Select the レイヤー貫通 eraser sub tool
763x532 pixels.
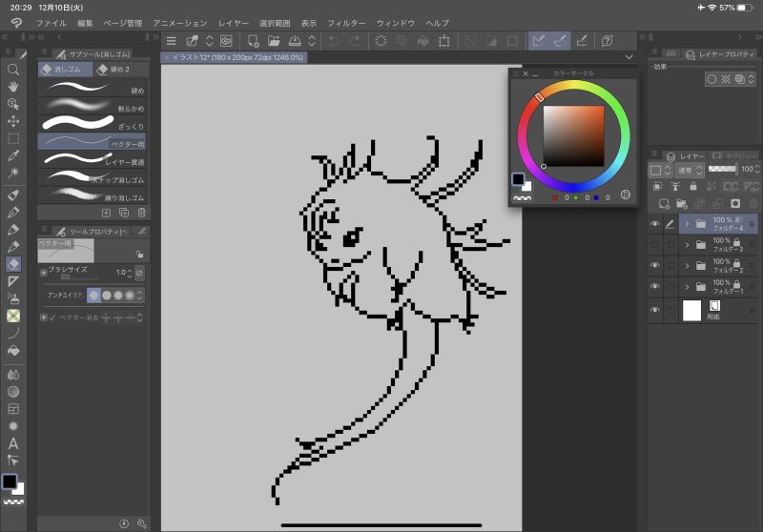(x=92, y=159)
